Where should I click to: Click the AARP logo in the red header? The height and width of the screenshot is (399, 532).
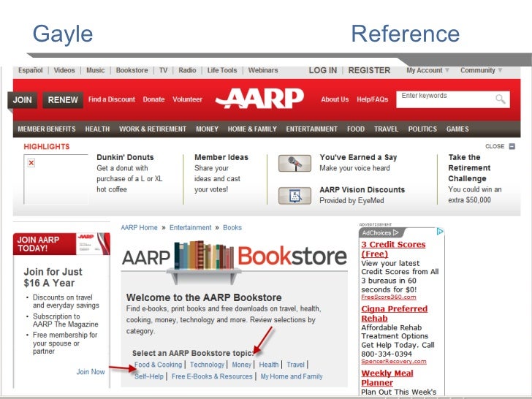[259, 99]
